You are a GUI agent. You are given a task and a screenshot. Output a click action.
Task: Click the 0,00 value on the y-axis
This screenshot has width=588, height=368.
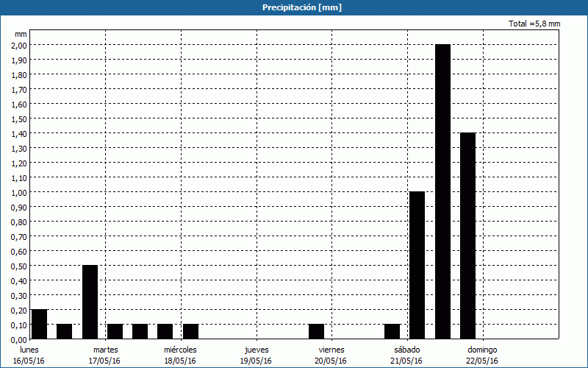tap(19, 339)
